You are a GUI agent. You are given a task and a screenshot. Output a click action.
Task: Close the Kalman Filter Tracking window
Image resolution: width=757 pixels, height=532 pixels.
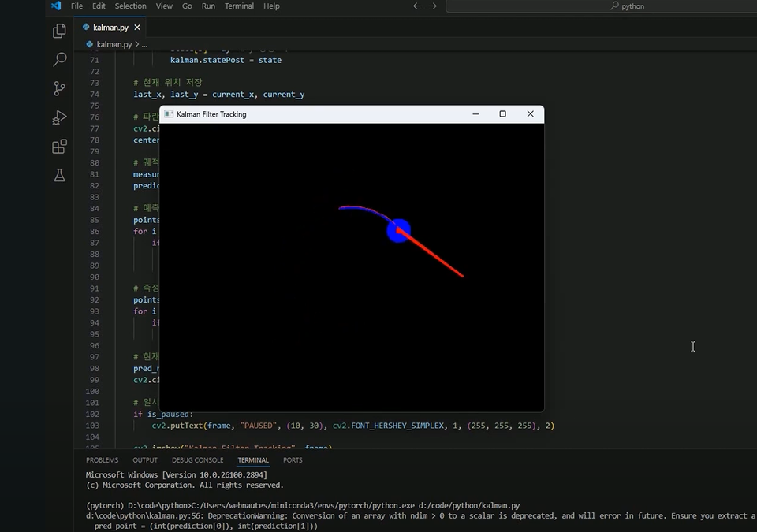click(x=530, y=114)
